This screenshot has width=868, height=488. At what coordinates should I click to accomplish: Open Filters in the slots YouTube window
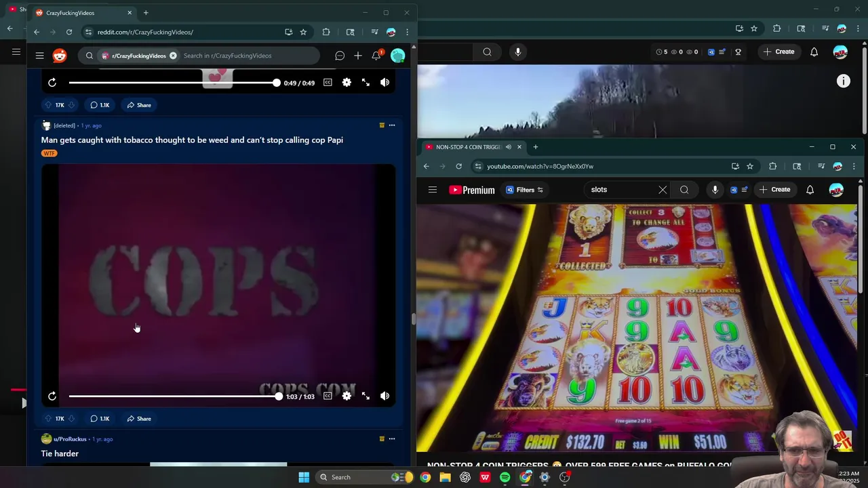(x=525, y=190)
